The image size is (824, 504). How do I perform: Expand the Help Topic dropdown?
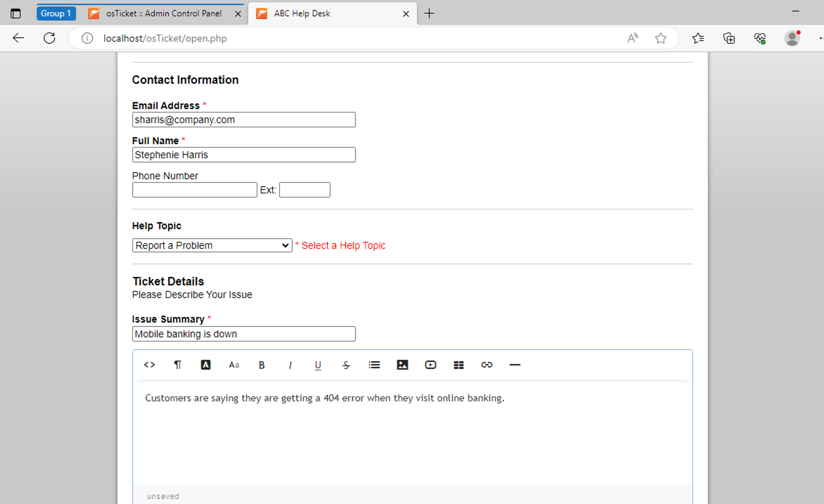212,245
